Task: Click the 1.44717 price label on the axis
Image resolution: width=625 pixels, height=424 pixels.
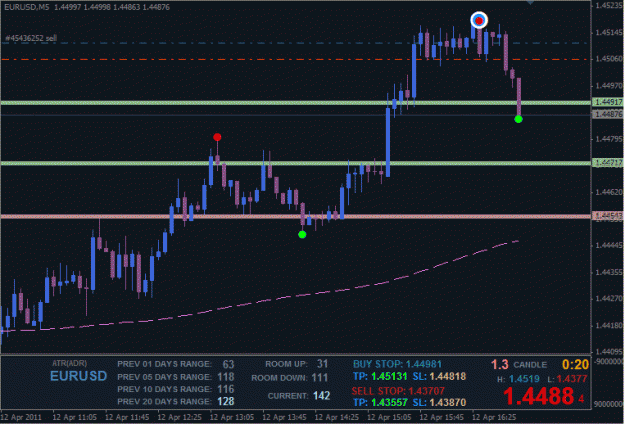Action: [608, 163]
